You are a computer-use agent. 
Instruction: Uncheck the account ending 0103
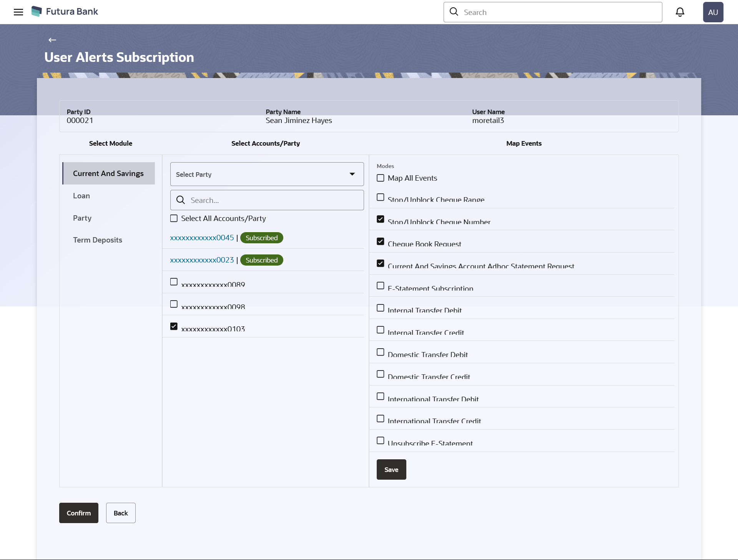[174, 326]
